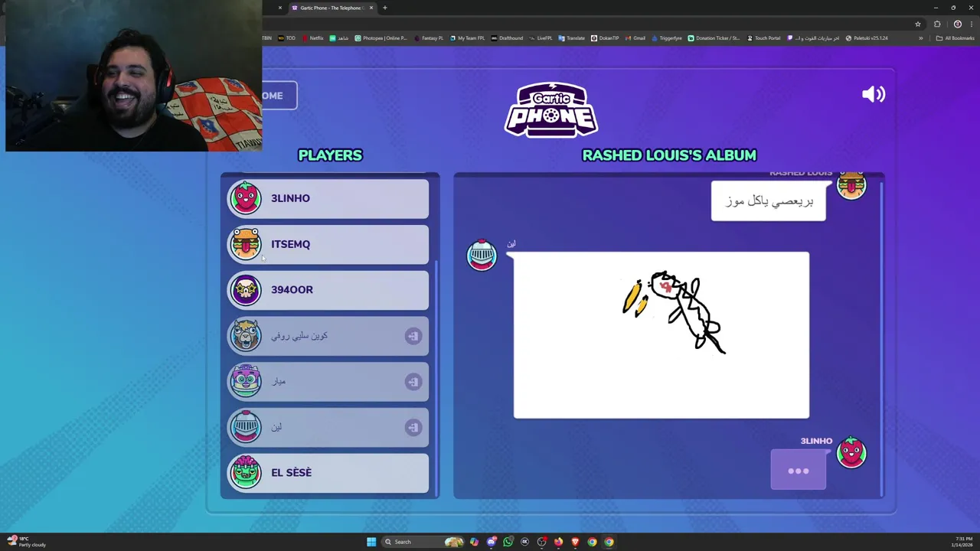Click the wolf avatar of كوين سلبي روفي
980x551 pixels.
(x=246, y=335)
